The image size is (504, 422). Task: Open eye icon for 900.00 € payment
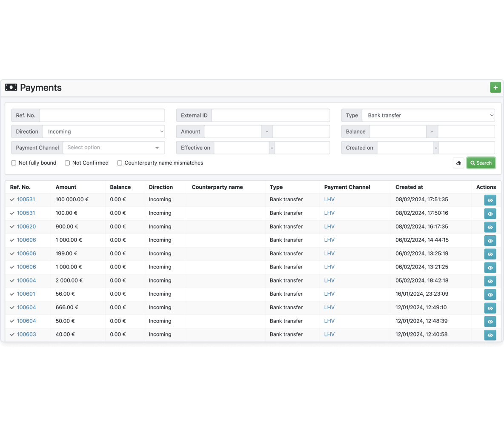(x=490, y=227)
